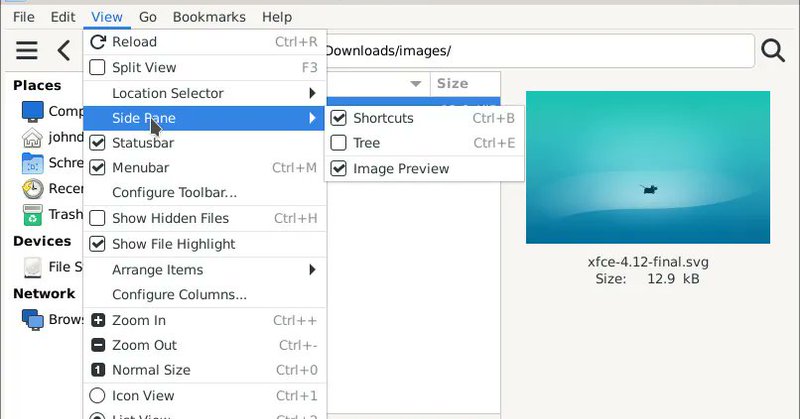Image resolution: width=800 pixels, height=419 pixels.
Task: Click the Reload circular arrow icon
Action: pyautogui.click(x=97, y=42)
